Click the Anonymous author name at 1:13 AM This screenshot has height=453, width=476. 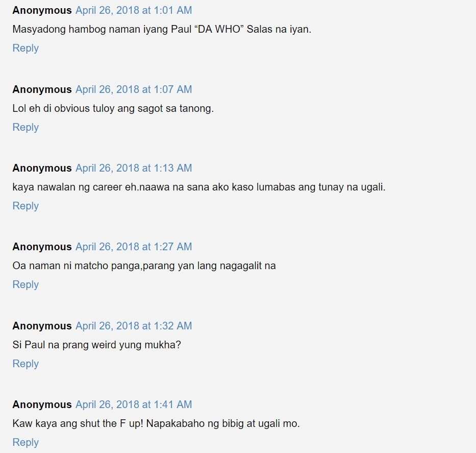tap(42, 168)
